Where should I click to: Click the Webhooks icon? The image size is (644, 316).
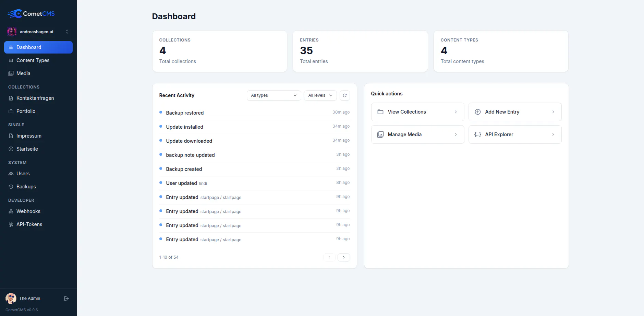tap(11, 211)
